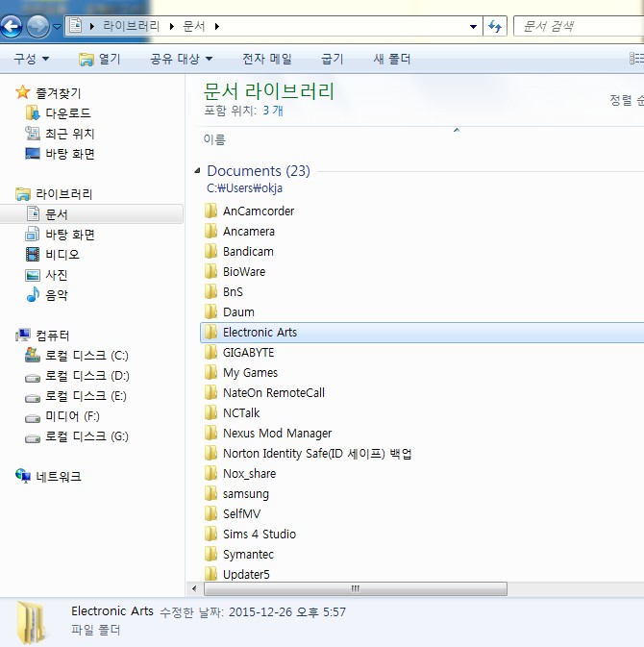Click into the 문서 검색 search box
Viewport: 644px width, 647px height.
click(579, 26)
